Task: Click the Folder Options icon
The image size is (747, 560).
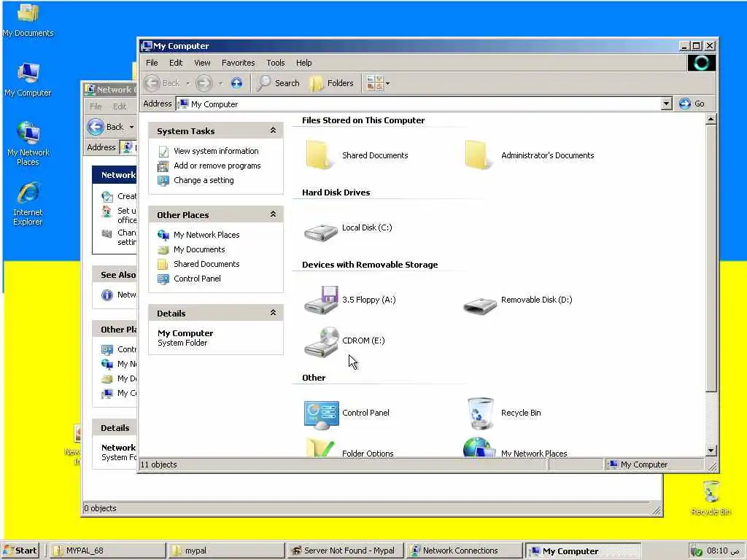Action: pyautogui.click(x=320, y=448)
